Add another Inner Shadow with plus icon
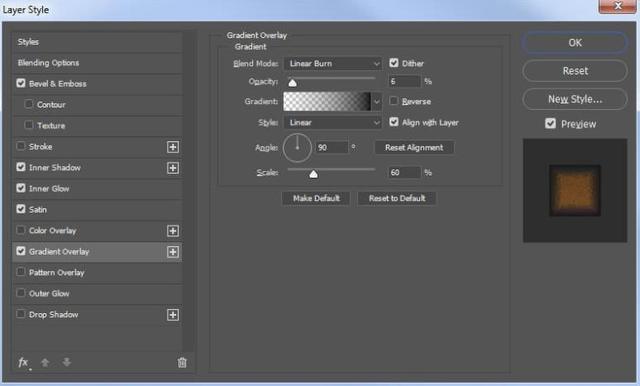The width and height of the screenshot is (640, 386). [173, 168]
